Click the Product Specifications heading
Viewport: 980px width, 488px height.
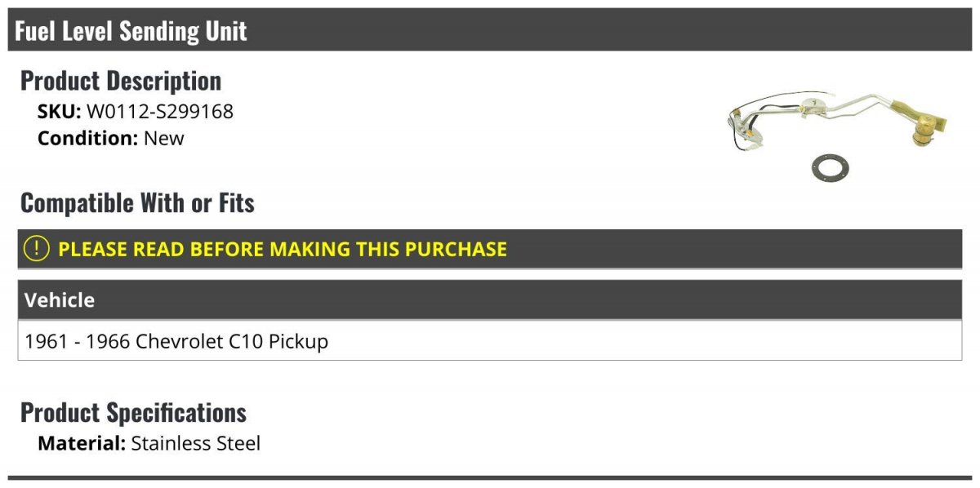[133, 412]
